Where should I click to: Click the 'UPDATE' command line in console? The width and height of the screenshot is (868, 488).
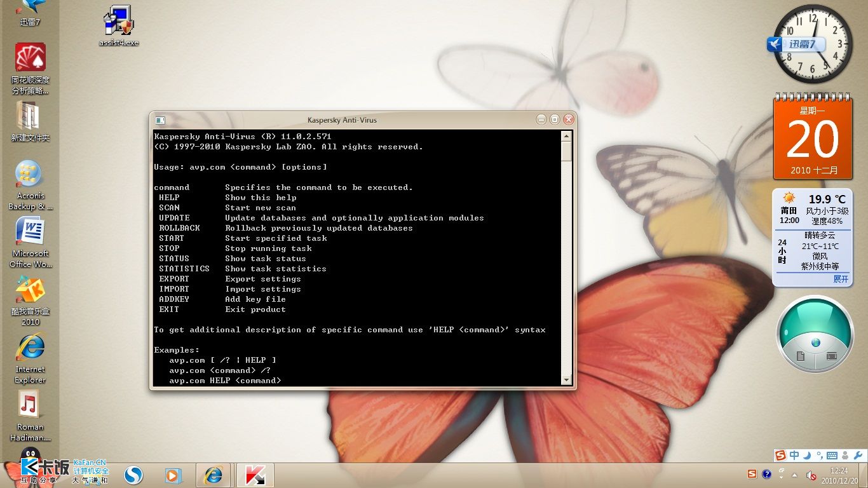pyautogui.click(x=322, y=218)
